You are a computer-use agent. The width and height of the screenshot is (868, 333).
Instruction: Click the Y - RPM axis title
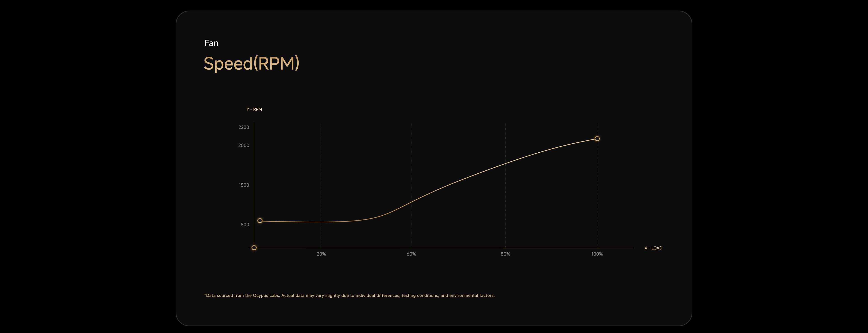(x=254, y=109)
